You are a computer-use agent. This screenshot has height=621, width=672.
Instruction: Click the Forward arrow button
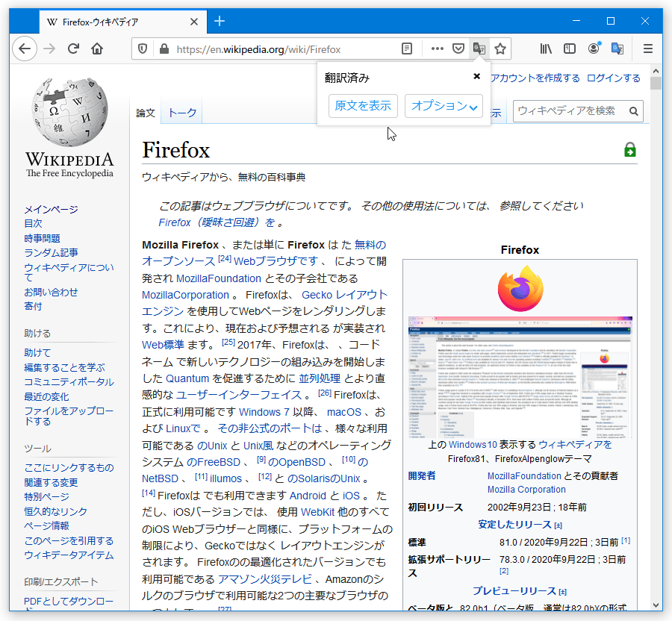click(49, 49)
